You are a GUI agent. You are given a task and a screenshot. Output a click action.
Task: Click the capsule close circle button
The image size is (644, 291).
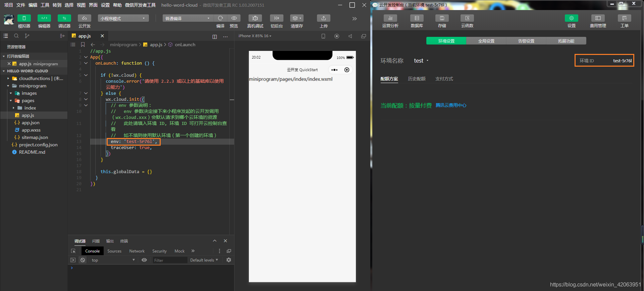pyautogui.click(x=347, y=70)
